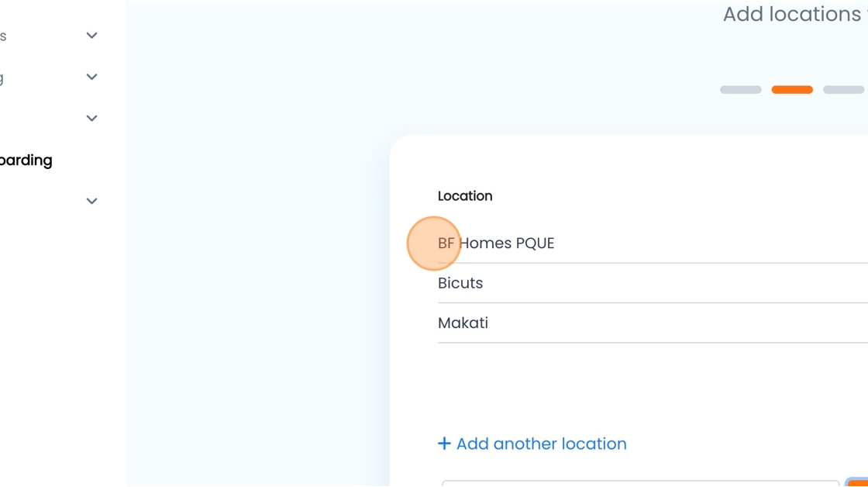Click the orange active step indicator

pyautogui.click(x=792, y=90)
